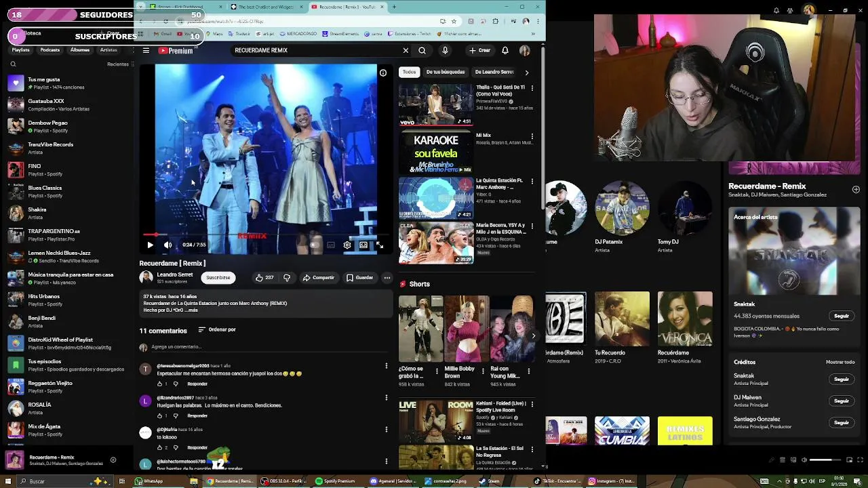Follow DJ Maiwen in Créditos
Image resolution: width=868 pixels, height=488 pixels.
842,401
